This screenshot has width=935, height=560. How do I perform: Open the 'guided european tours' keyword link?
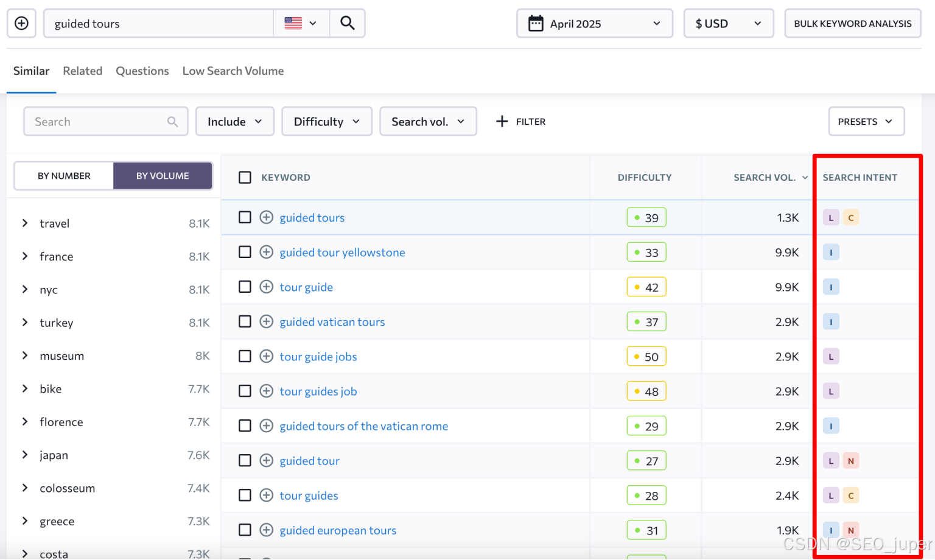[x=338, y=530]
